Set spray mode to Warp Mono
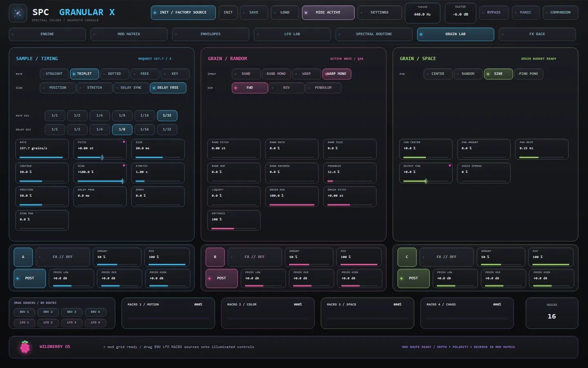588x368 pixels. pos(337,74)
